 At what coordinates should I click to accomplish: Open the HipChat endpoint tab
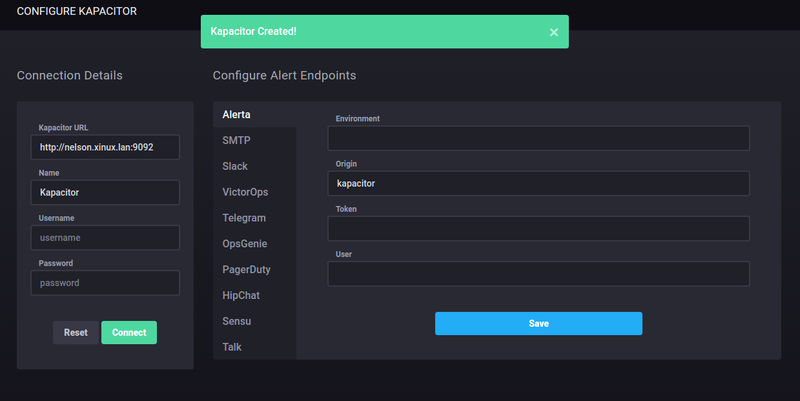(255, 295)
